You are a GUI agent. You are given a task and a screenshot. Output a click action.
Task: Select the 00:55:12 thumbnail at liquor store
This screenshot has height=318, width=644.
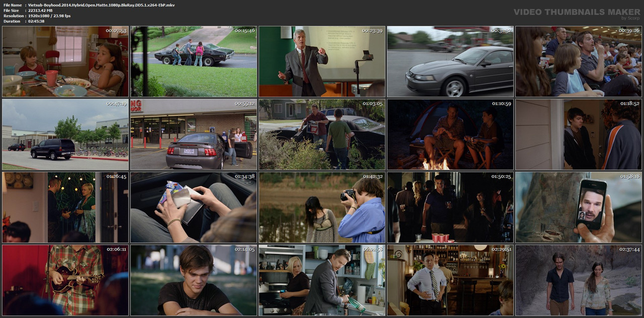194,134
